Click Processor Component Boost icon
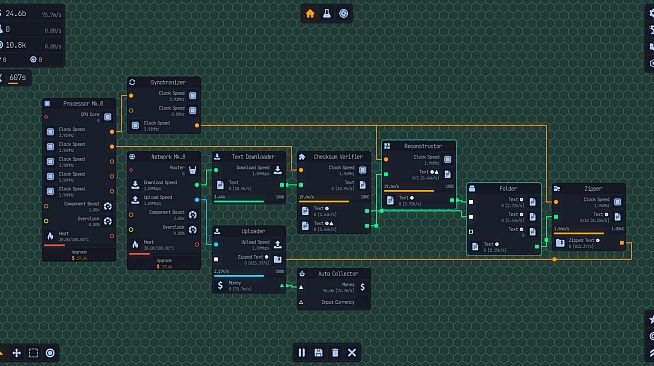 108,206
